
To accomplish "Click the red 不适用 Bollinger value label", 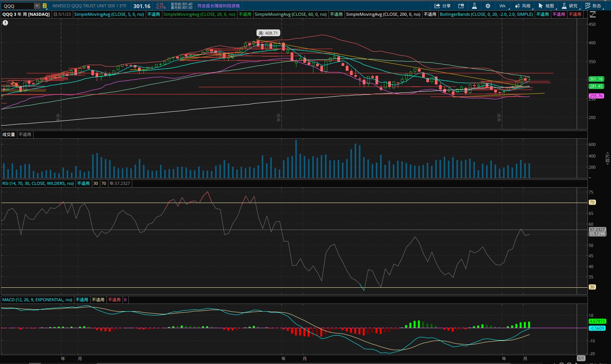I will 575,14.
